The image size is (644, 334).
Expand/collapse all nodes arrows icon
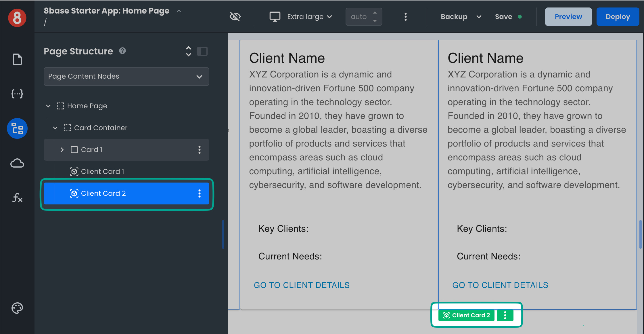(188, 51)
